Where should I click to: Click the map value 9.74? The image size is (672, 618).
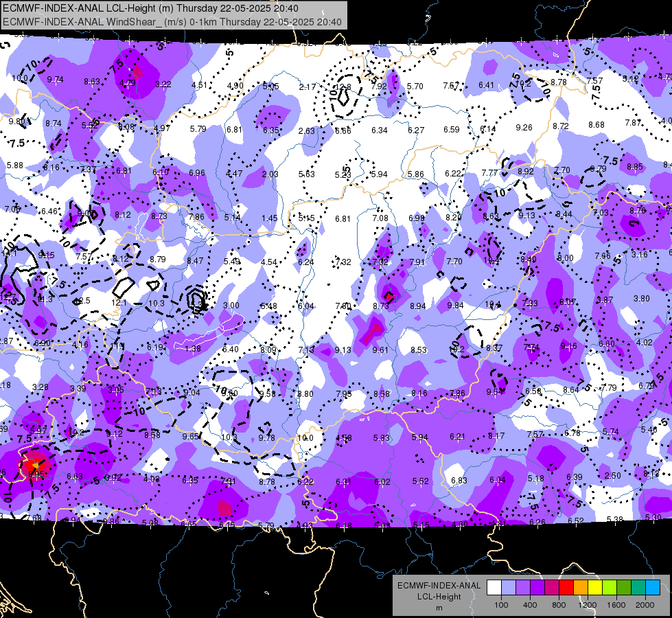tap(56, 80)
